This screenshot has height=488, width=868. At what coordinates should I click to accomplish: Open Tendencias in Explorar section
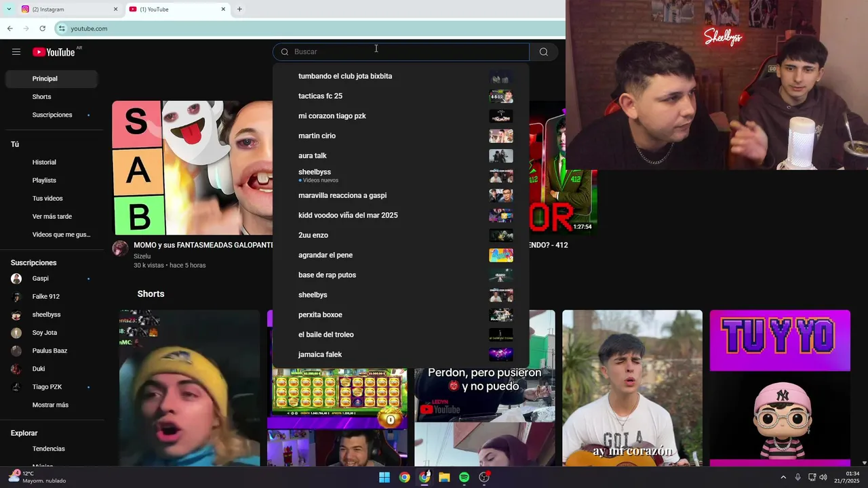coord(52,449)
